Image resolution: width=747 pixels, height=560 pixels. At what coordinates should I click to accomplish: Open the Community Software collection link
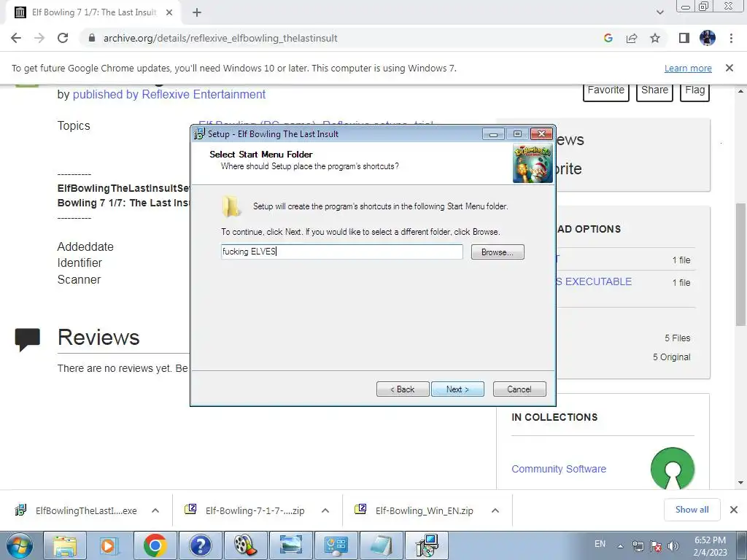pyautogui.click(x=559, y=469)
